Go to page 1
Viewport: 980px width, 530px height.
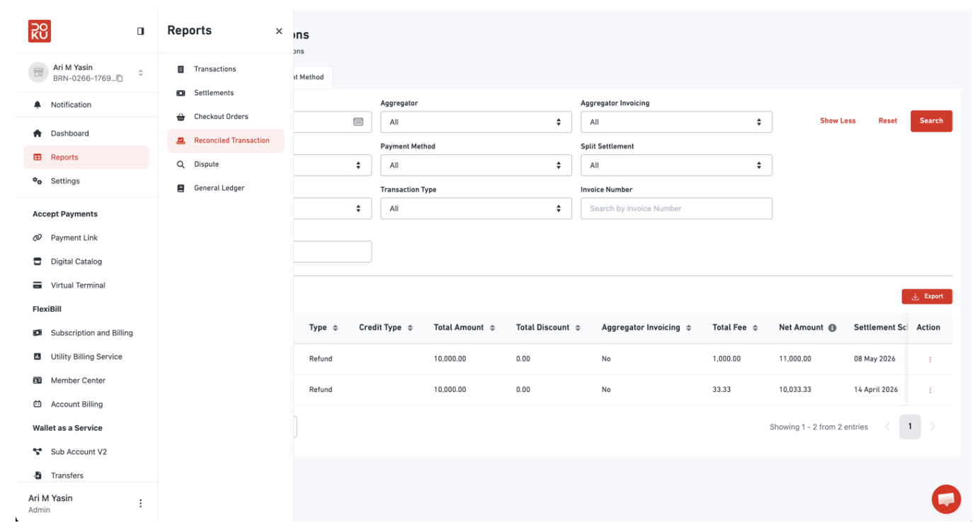coord(910,427)
